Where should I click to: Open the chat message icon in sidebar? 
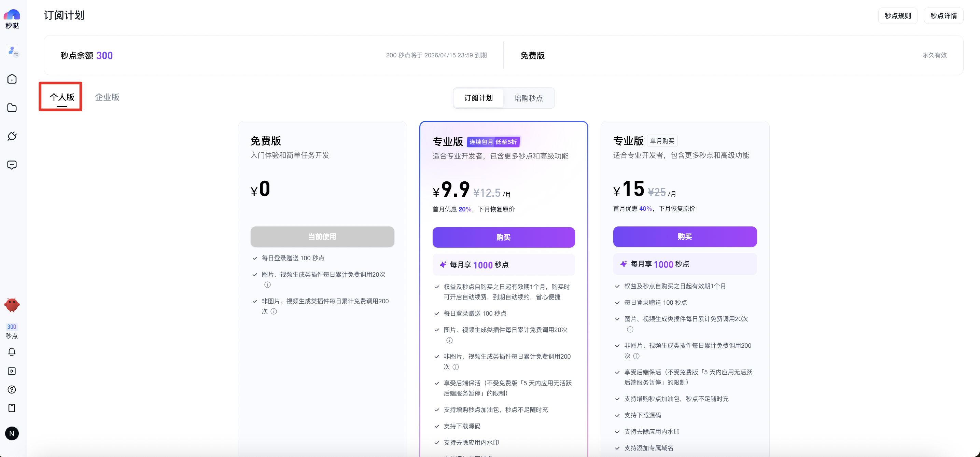pos(12,165)
